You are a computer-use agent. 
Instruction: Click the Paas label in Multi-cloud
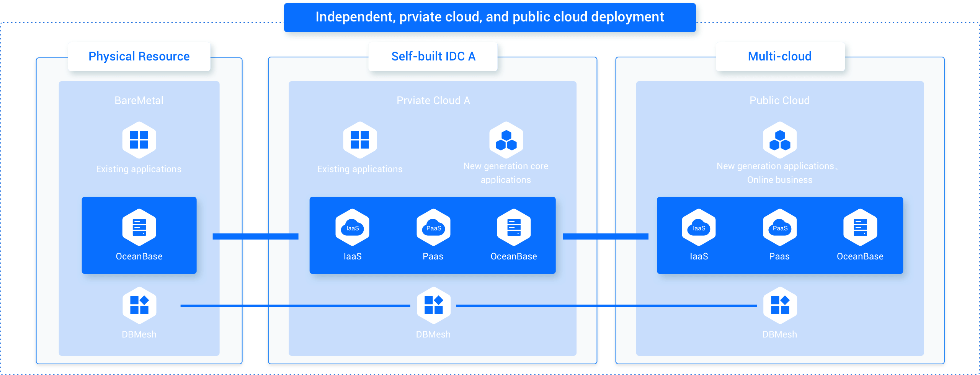[x=779, y=256]
